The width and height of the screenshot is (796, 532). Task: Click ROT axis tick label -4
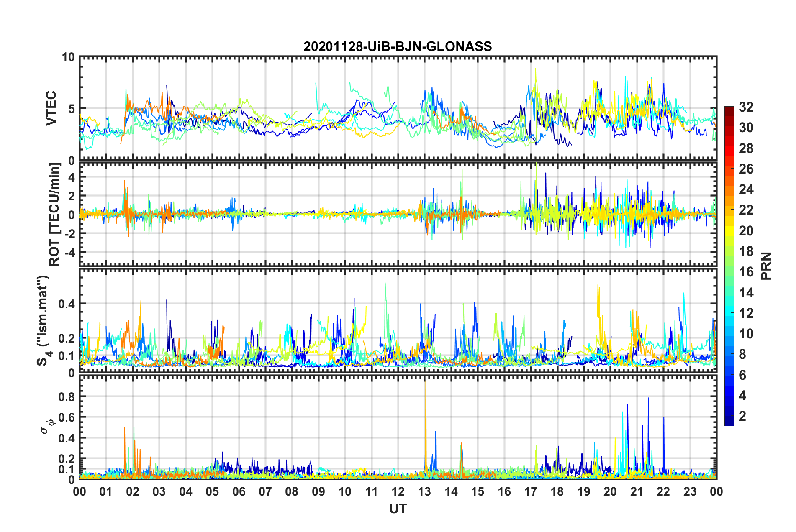(69, 253)
